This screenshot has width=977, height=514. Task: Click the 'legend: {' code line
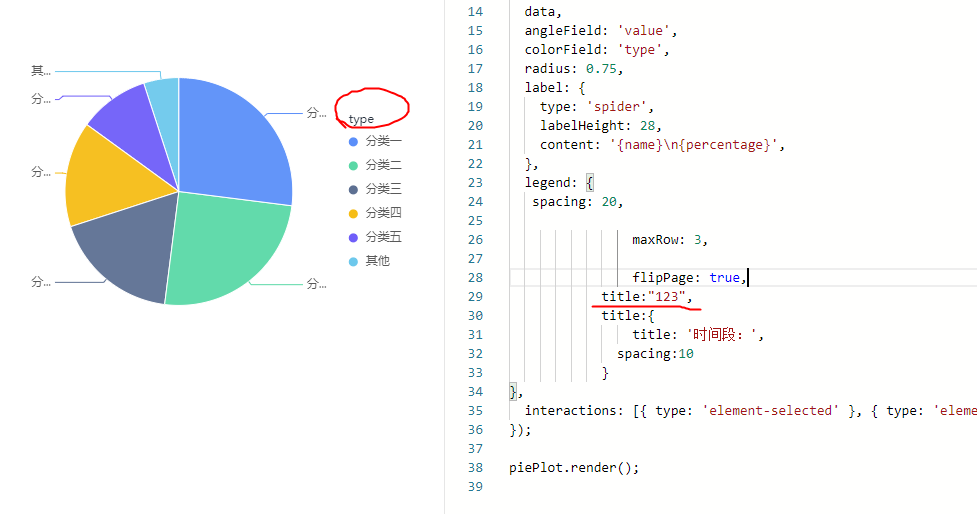click(559, 183)
